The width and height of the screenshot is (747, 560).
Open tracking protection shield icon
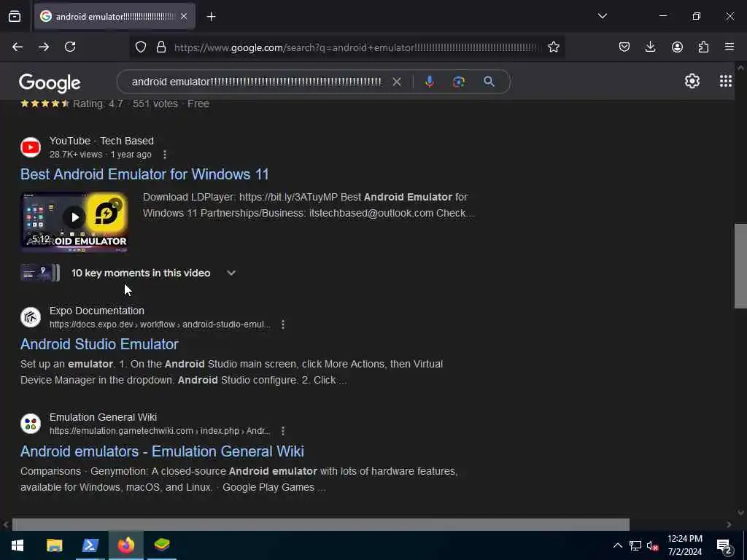click(x=141, y=47)
